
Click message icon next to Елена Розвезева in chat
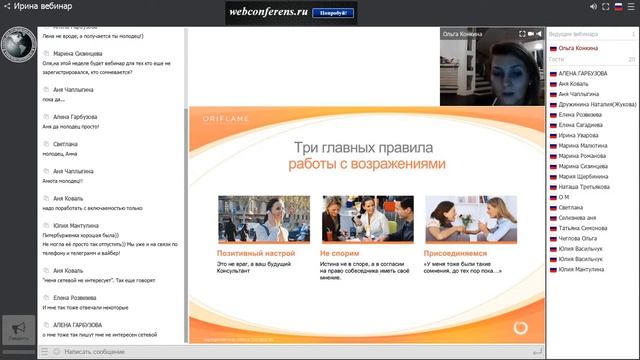tap(46, 298)
